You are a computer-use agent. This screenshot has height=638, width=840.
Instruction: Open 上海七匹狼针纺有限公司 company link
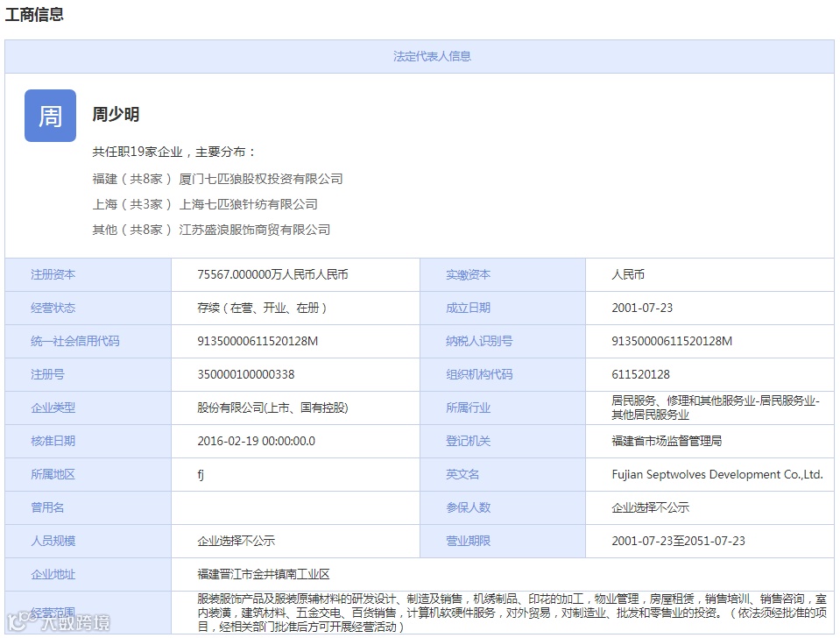click(249, 204)
